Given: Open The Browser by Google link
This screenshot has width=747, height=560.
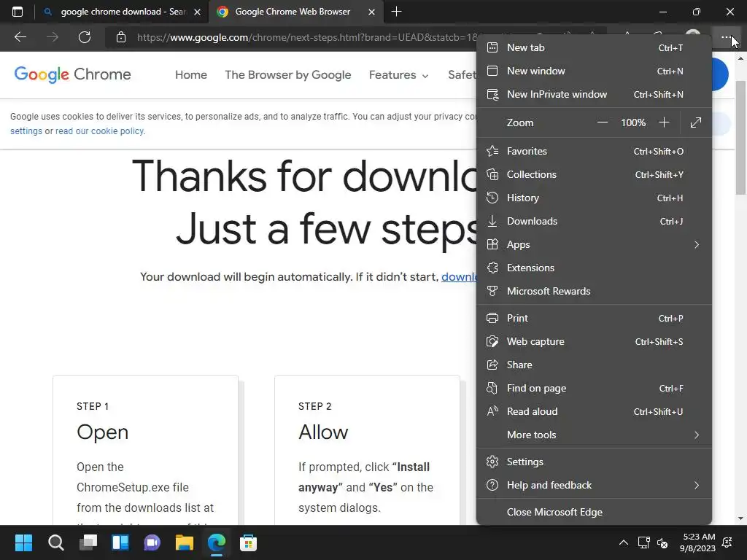Looking at the screenshot, I should 287,75.
